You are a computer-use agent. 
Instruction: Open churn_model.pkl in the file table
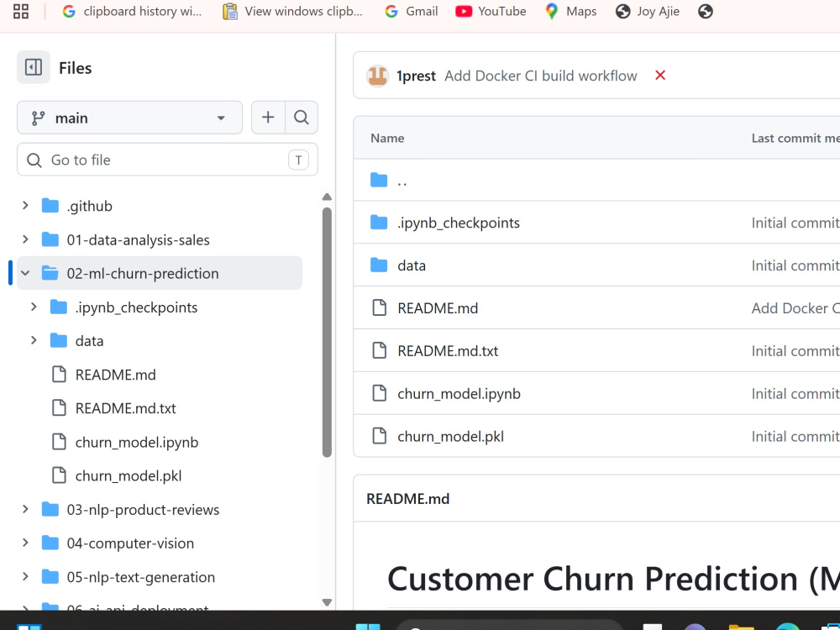(x=450, y=437)
